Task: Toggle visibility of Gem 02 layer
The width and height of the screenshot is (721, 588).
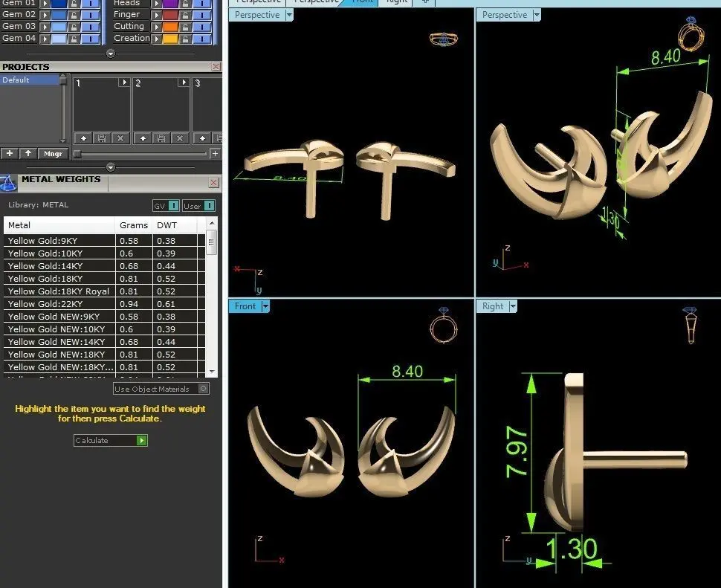Action: (x=91, y=15)
